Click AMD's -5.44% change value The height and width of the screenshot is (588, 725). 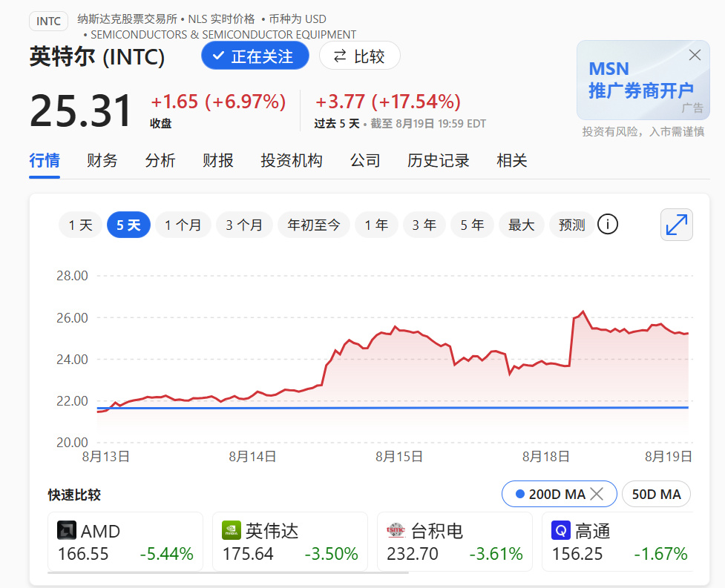pyautogui.click(x=166, y=554)
